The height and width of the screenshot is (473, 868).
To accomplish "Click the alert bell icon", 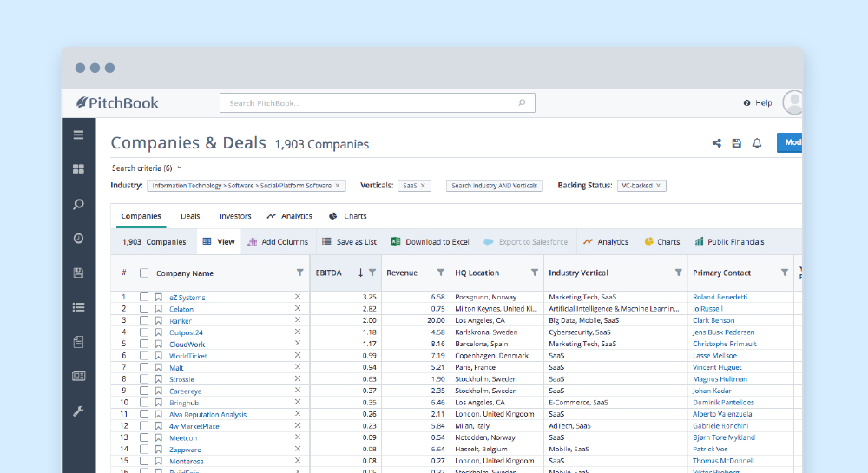I will 757,143.
